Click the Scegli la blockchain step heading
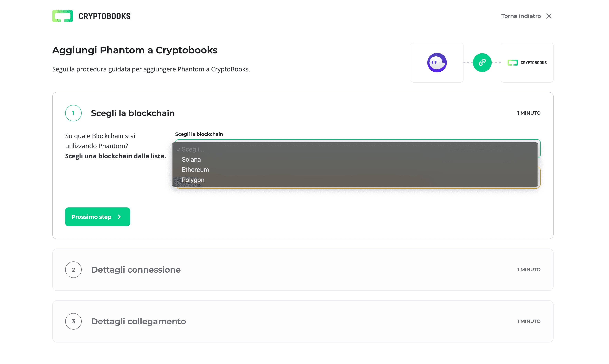Screen dimensions: 609x364 coord(133,113)
